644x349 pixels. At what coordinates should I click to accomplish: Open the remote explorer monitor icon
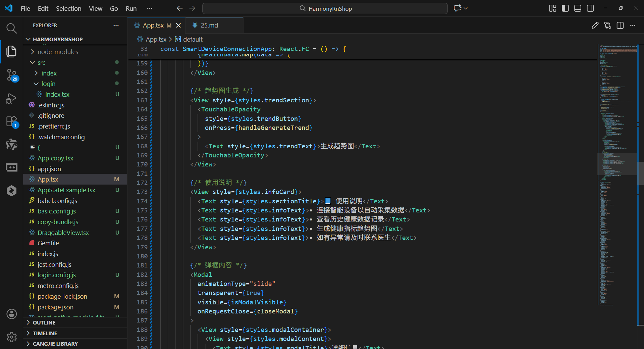11,167
